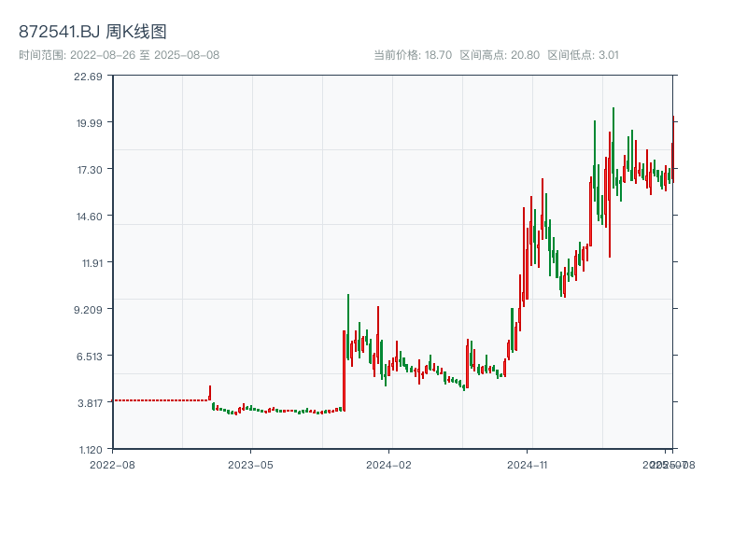Click the x-axis label 2023-05
747x560 pixels.
250,465
